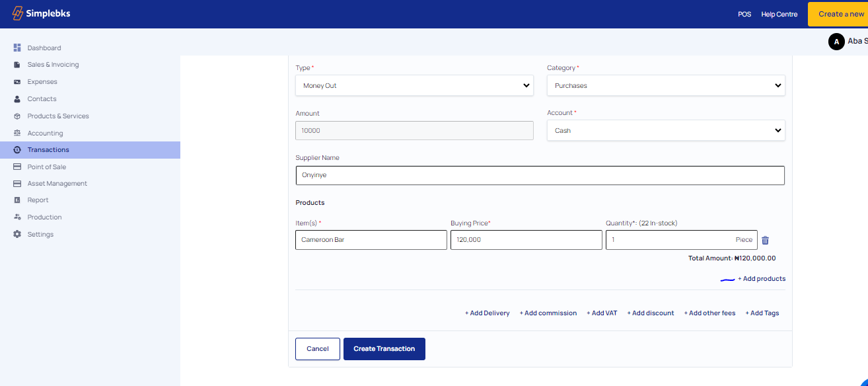
Task: Cancel the transaction form
Action: [317, 349]
